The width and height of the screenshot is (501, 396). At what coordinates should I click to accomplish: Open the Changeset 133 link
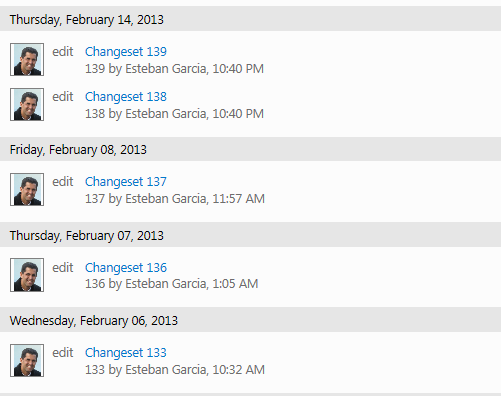126,353
